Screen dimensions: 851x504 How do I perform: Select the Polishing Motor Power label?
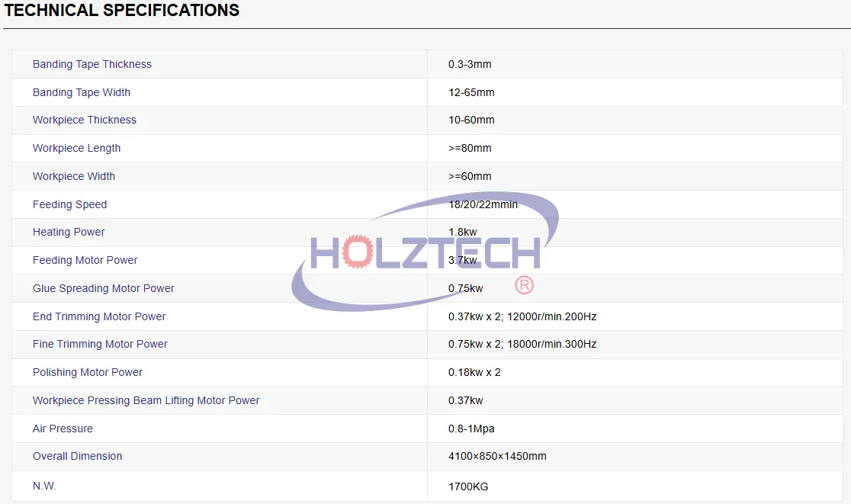pos(88,372)
